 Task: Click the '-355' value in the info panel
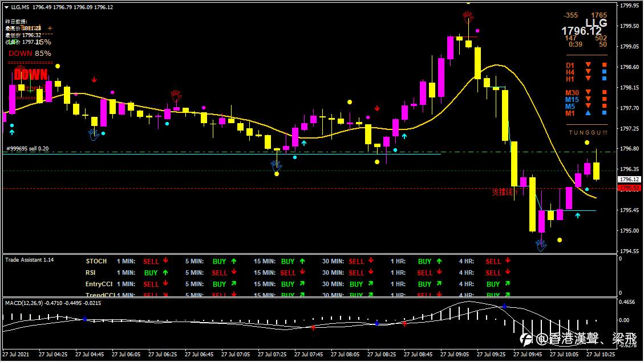pyautogui.click(x=571, y=15)
